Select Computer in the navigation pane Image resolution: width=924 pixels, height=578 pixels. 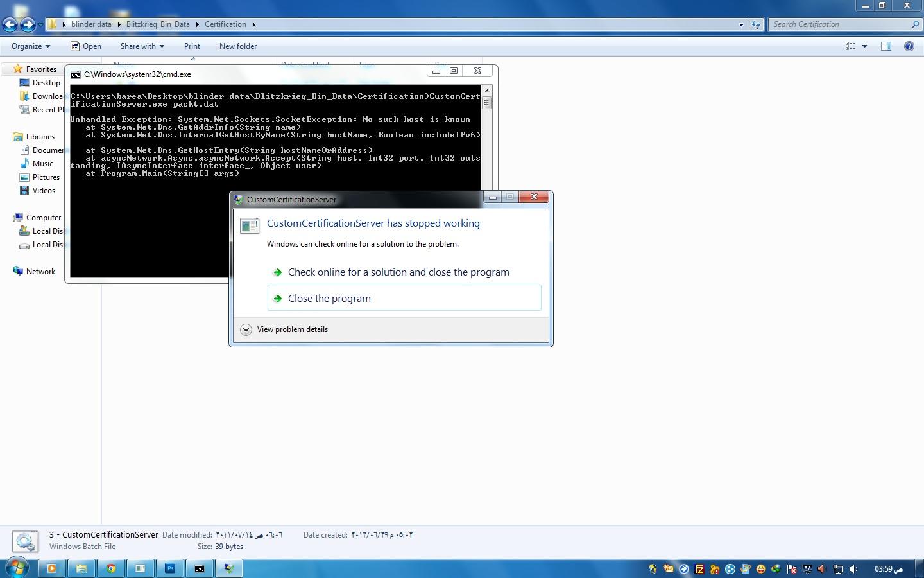(x=44, y=218)
